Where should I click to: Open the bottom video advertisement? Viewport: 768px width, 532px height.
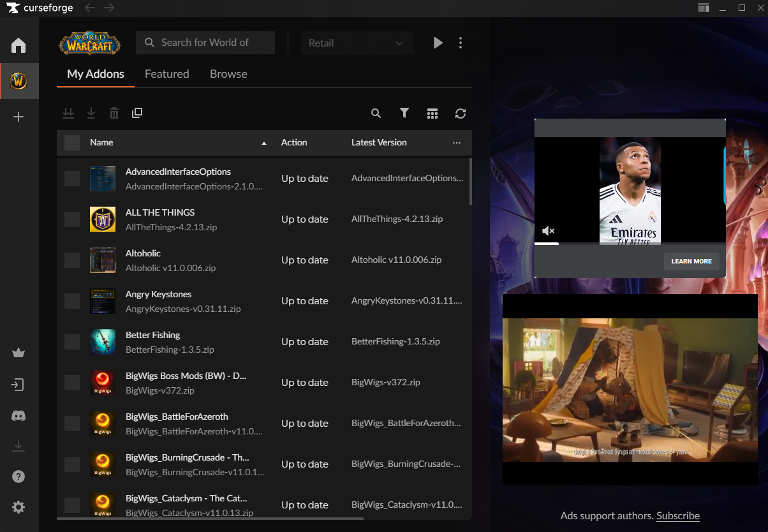[x=630, y=390]
